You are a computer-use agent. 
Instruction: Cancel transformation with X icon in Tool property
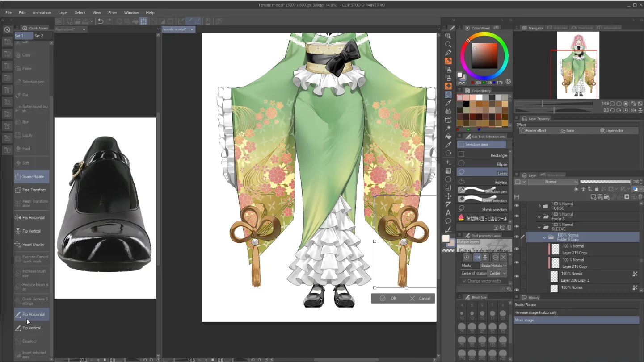[504, 258]
